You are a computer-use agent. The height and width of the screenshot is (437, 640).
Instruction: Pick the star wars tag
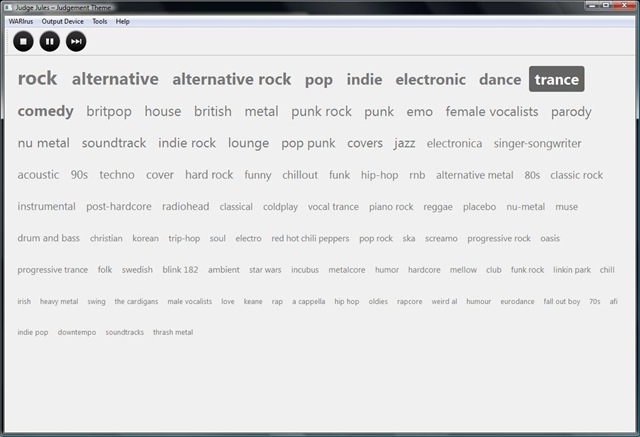click(265, 270)
